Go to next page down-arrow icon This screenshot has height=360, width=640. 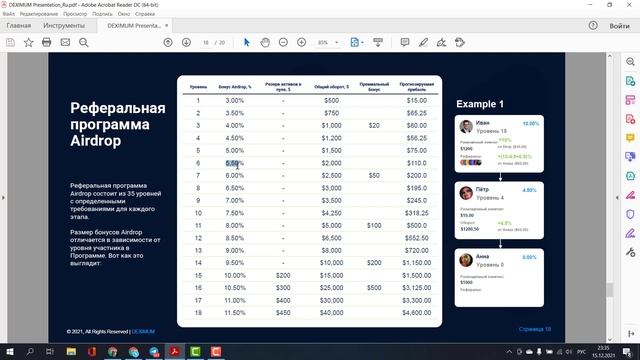(x=186, y=42)
